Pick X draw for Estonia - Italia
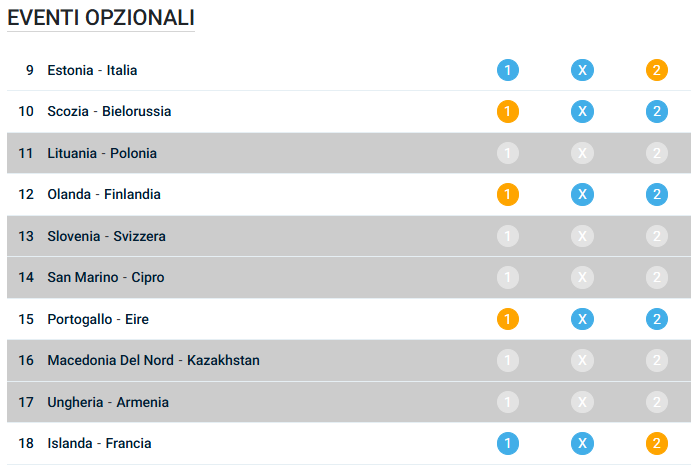 click(x=582, y=70)
